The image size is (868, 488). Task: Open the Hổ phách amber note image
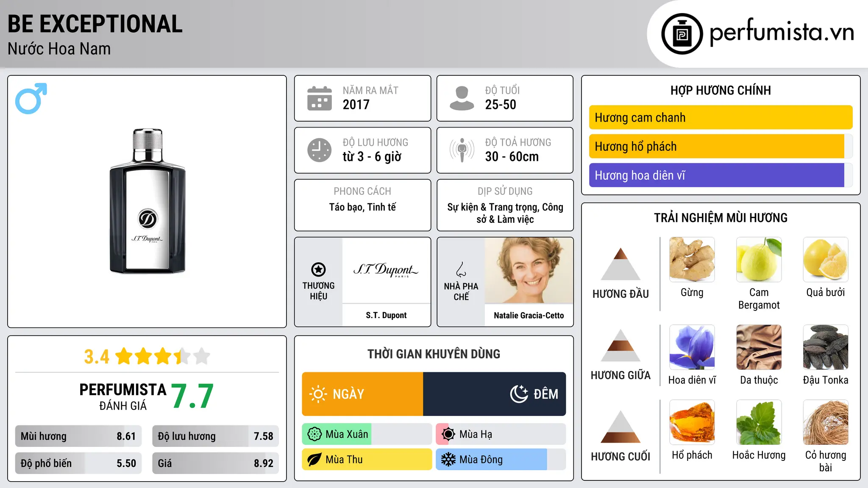[x=692, y=422]
